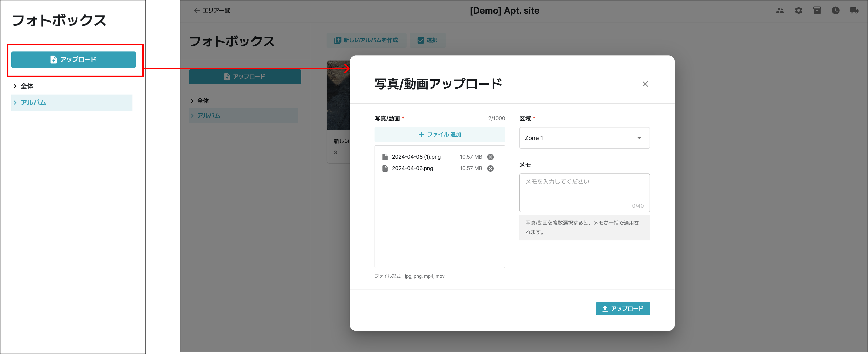Open settings gear in top bar
Screen dimensions: 868x354
(x=798, y=10)
